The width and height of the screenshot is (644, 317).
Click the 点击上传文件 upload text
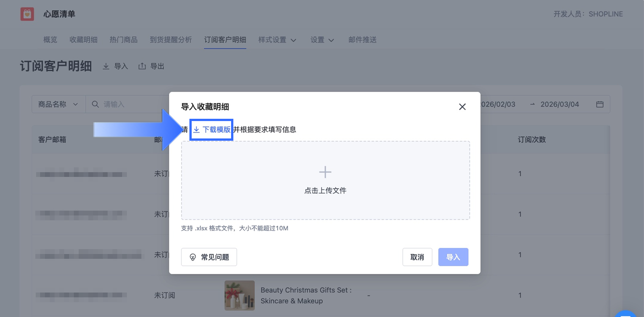click(325, 191)
